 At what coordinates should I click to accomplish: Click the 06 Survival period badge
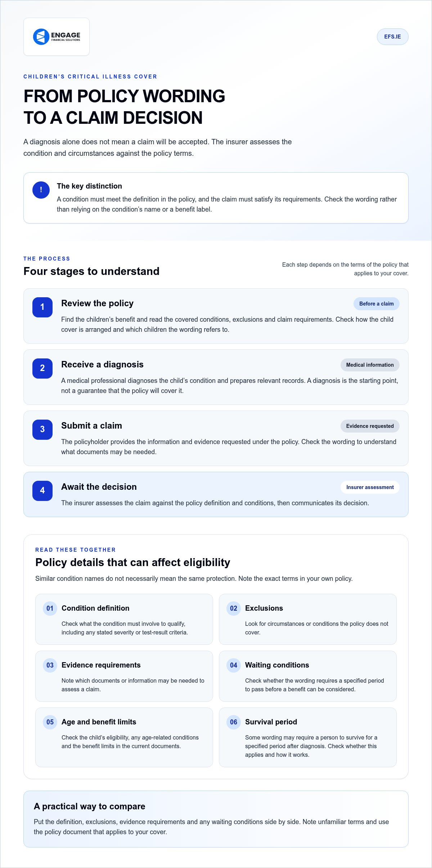[x=234, y=722]
